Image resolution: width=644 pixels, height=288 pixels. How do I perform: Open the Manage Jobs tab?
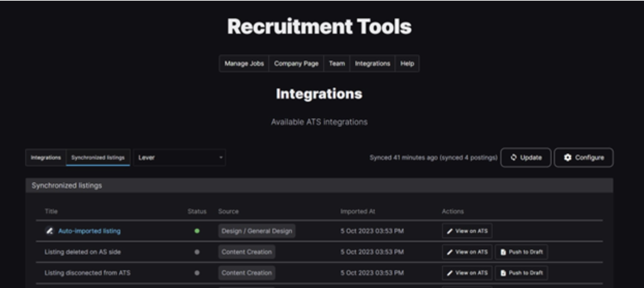[244, 64]
